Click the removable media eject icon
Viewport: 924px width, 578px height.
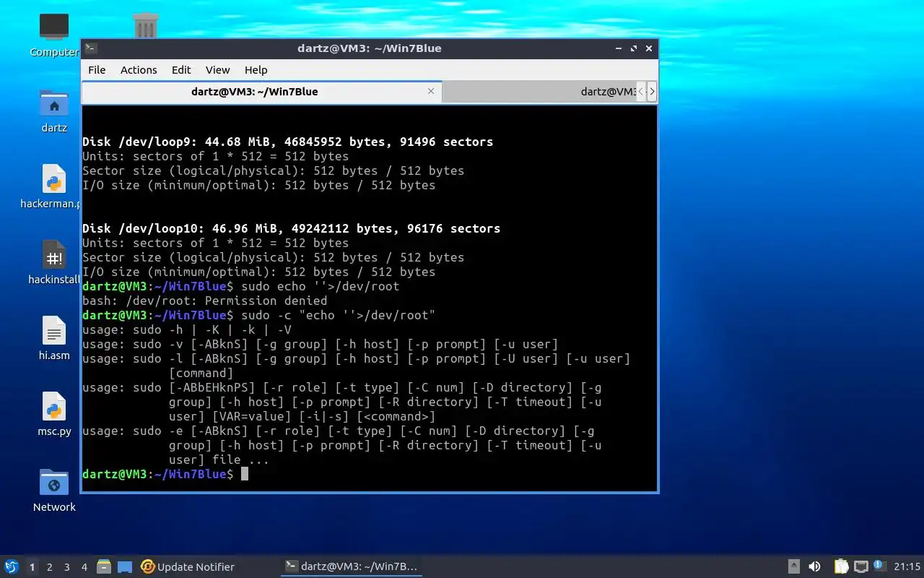(793, 566)
